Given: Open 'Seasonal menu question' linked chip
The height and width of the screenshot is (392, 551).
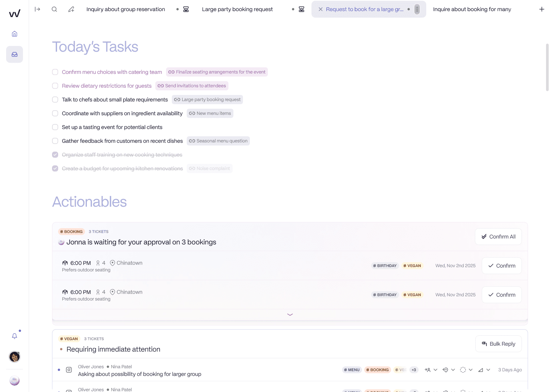Looking at the screenshot, I should point(218,141).
